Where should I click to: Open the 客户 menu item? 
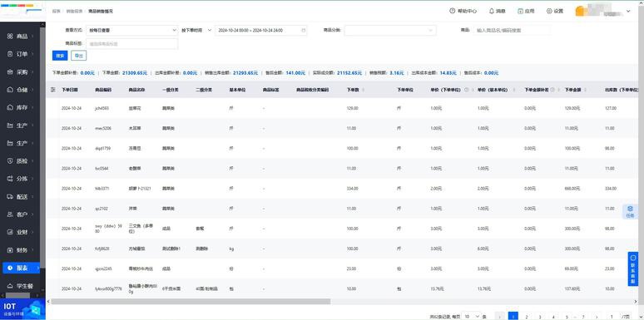coord(20,214)
